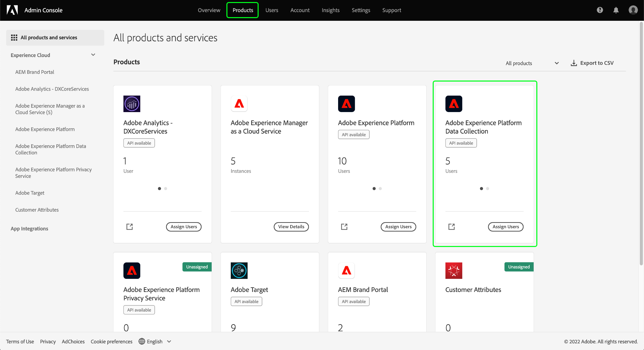644x350 pixels.
Task: Click View Details on Experience Manager card
Action: coord(291,227)
